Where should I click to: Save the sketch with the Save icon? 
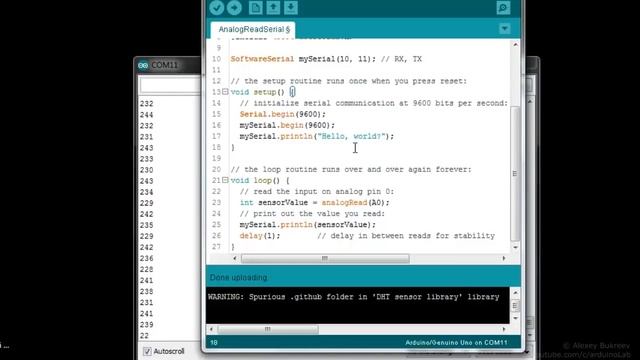point(291,7)
